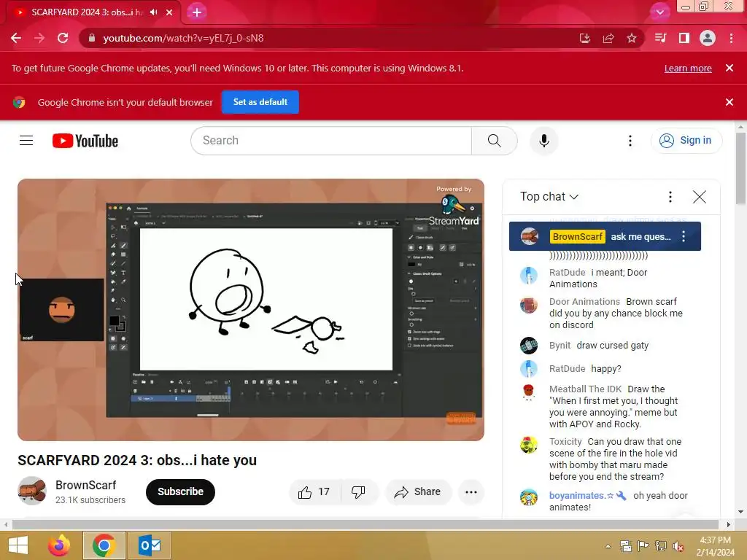Screen dimensions: 747x560
Task: Click Meatball The IDK username
Action: click(586, 389)
